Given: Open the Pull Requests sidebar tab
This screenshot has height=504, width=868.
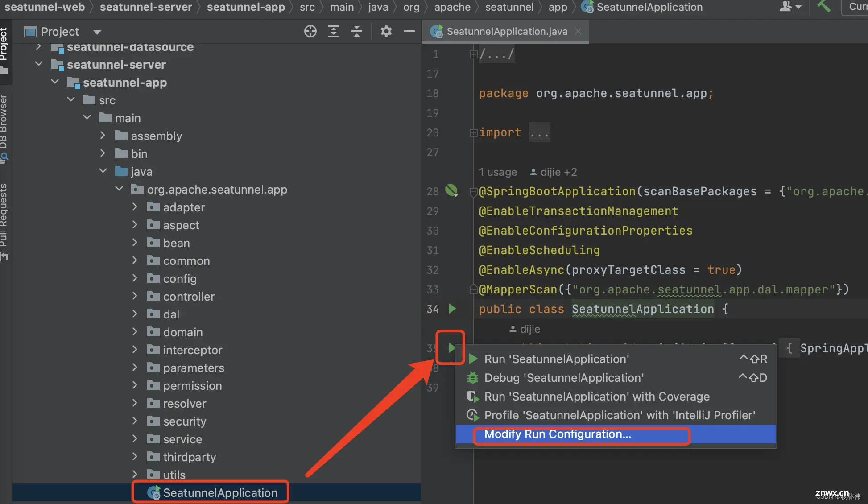Looking at the screenshot, I should pyautogui.click(x=4, y=222).
